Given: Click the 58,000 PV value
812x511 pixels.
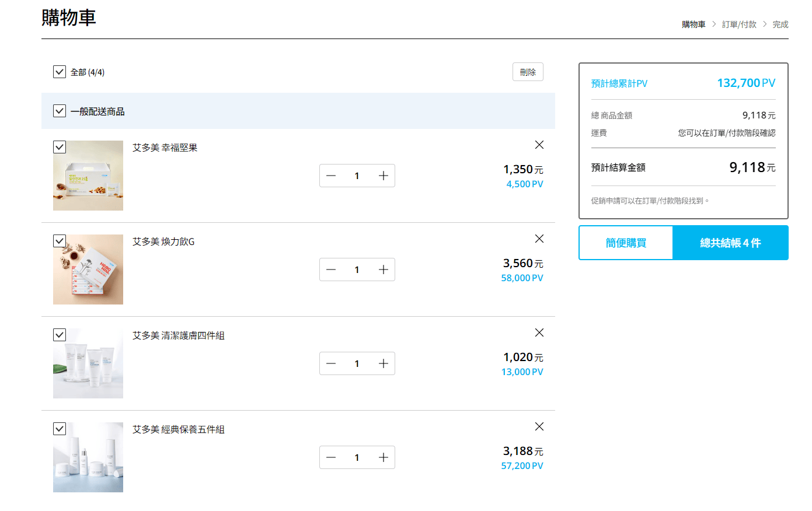Looking at the screenshot, I should [x=522, y=278].
